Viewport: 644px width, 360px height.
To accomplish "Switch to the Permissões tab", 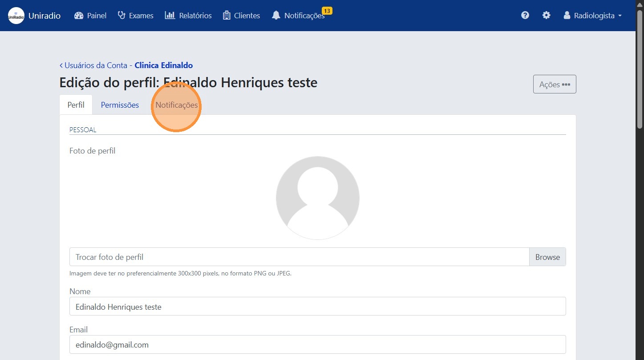I will click(119, 105).
